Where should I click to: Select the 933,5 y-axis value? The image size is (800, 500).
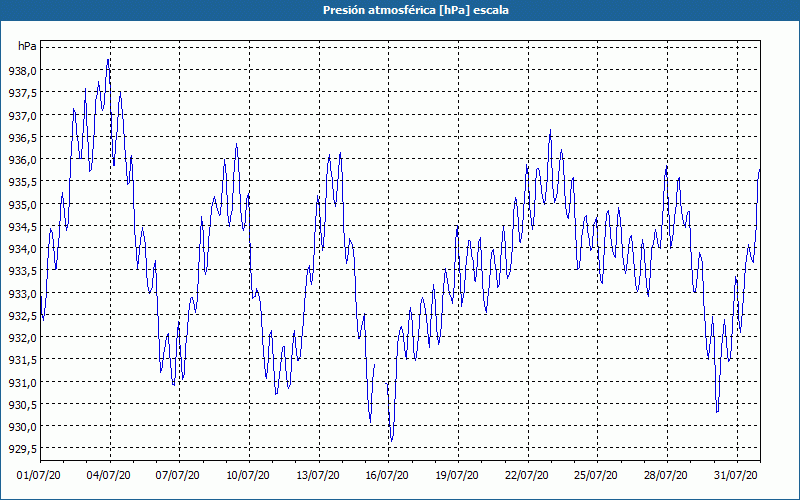coord(22,271)
